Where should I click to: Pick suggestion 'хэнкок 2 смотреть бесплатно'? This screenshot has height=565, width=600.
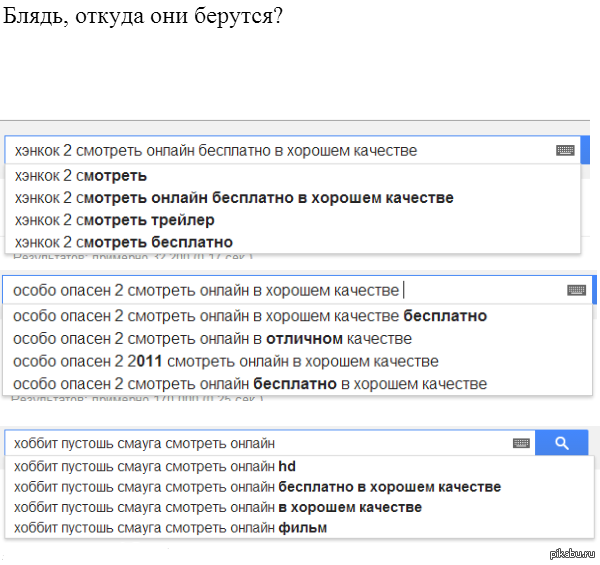(293, 242)
